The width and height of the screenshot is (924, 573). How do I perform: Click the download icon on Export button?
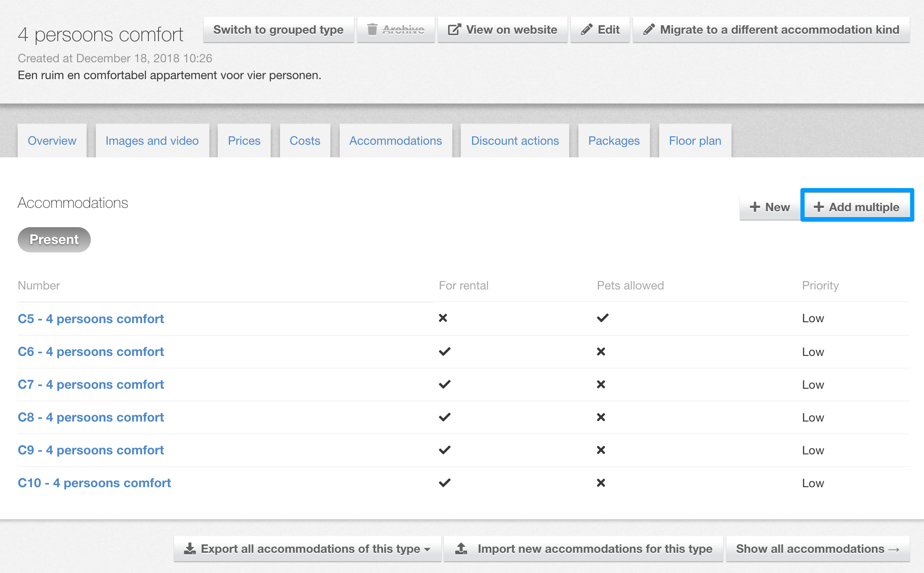coord(190,549)
